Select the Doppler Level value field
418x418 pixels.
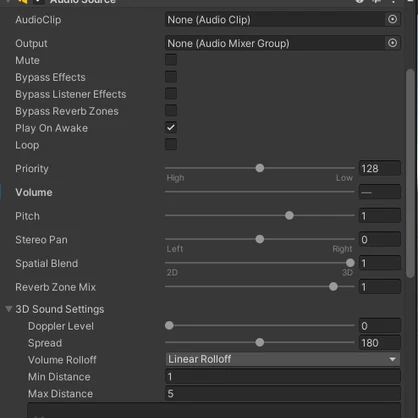pos(380,326)
